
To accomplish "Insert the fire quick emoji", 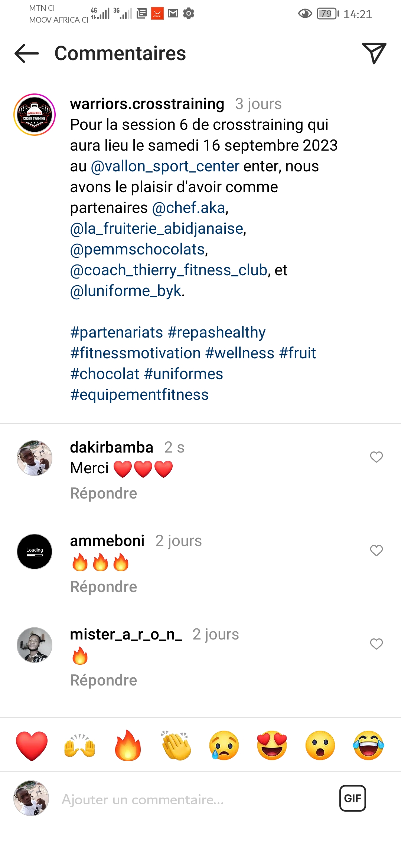I will 128,746.
